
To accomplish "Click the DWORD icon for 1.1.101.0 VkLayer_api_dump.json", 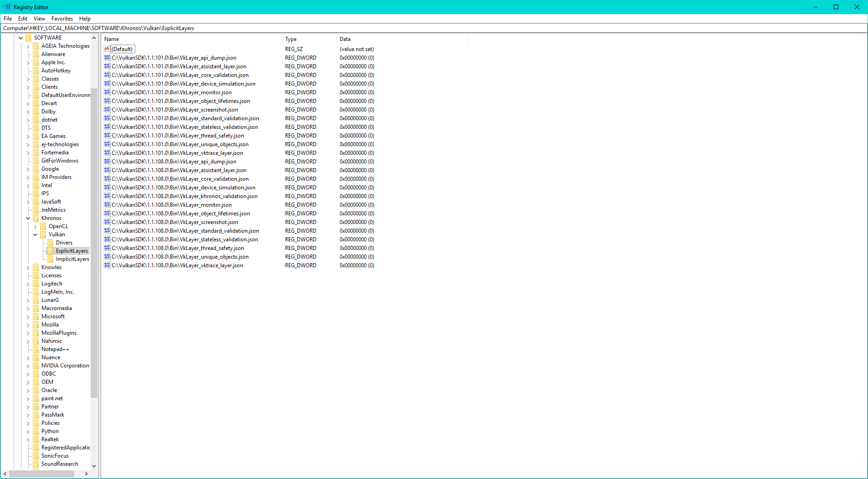I will click(x=107, y=58).
